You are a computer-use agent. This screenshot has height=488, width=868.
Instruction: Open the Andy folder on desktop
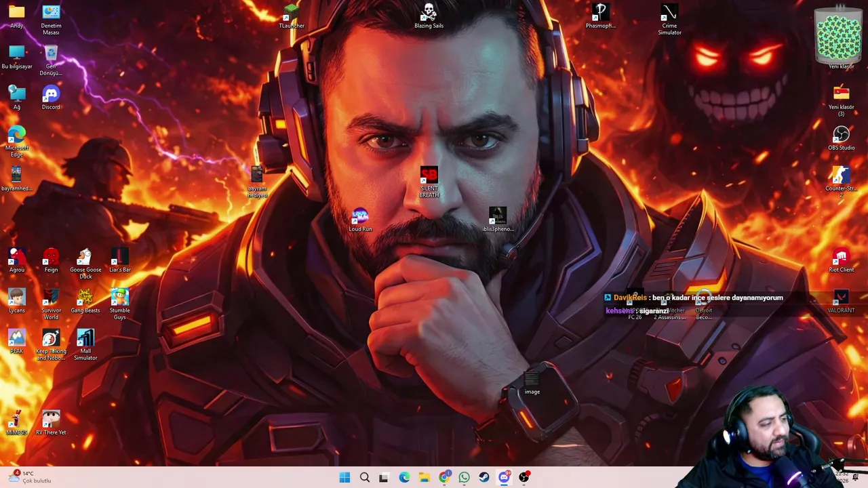point(17,17)
